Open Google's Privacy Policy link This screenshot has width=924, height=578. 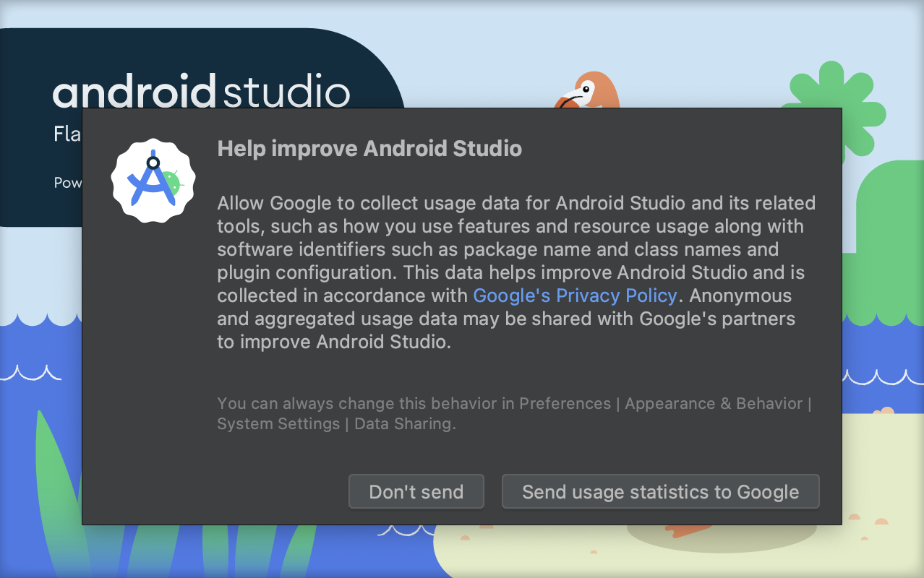click(575, 296)
